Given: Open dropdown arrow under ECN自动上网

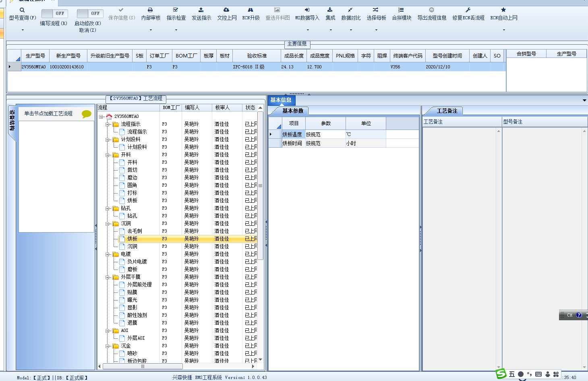Looking at the screenshot, I should (504, 30).
